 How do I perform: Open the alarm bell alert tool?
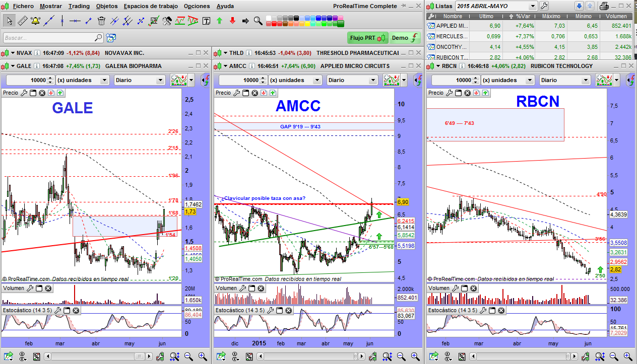35,21
